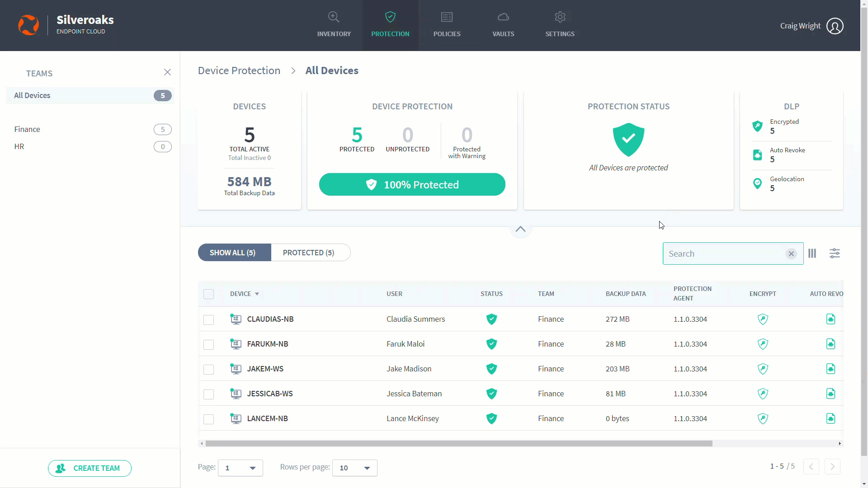Image resolution: width=868 pixels, height=488 pixels.
Task: Click the Silveroaks logo icon
Action: tap(28, 25)
